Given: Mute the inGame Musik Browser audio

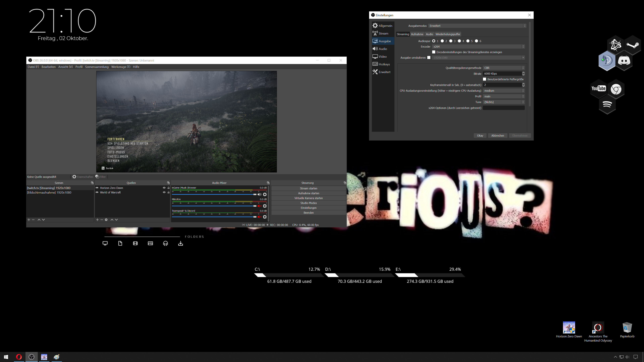Looking at the screenshot, I should (x=259, y=194).
